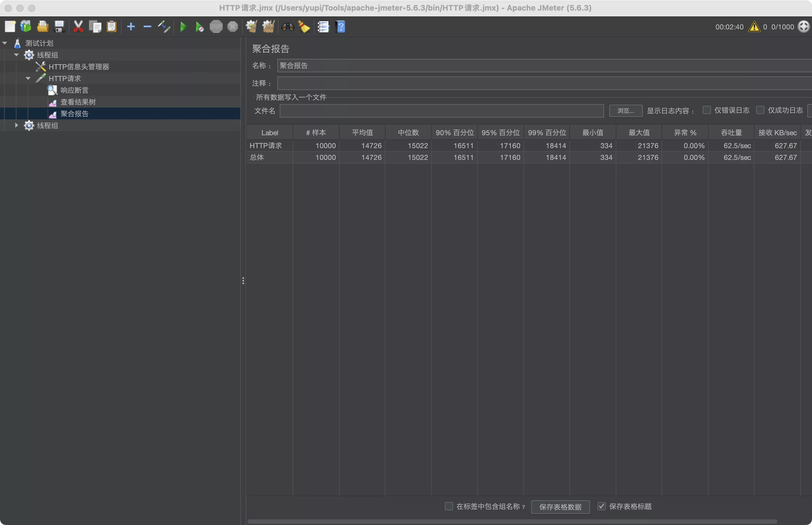Screen dimensions: 812x525
Task: Click into the 文件名 input field
Action: pos(442,111)
